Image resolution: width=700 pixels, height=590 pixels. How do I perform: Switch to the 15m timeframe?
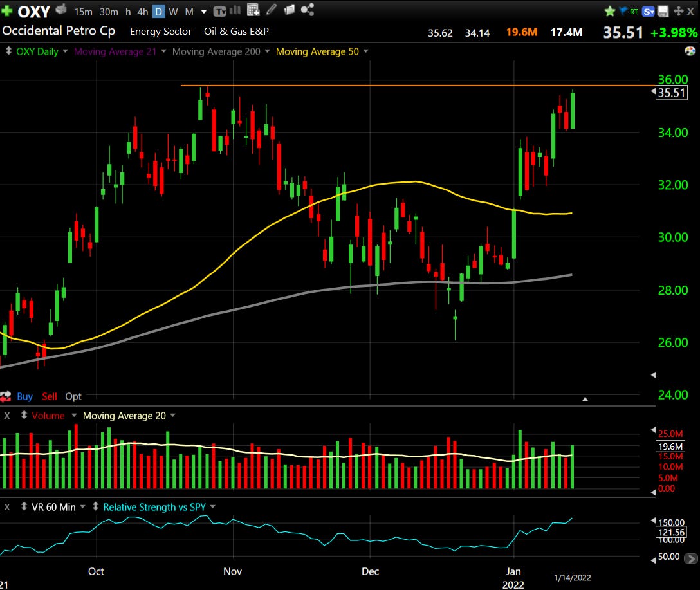[83, 12]
